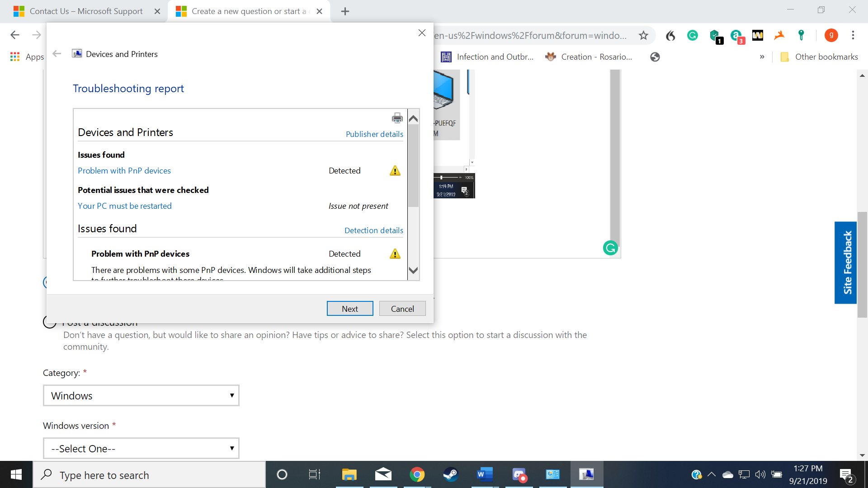The image size is (868, 488).
Task: Select the Post a discussion radio button
Action: [x=50, y=322]
